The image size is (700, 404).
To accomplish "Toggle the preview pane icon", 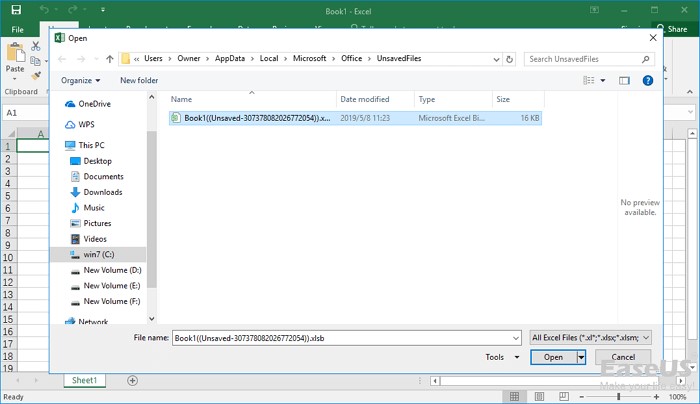I will pyautogui.click(x=626, y=80).
